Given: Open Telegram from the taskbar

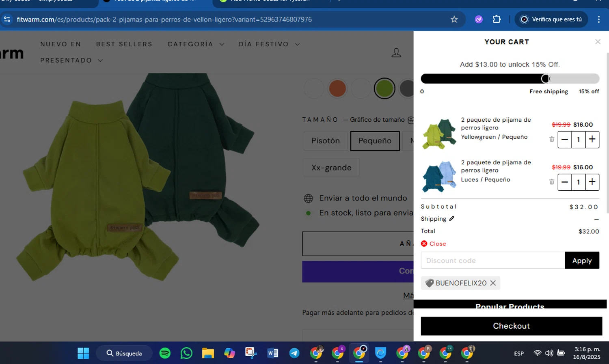Looking at the screenshot, I should [294, 353].
